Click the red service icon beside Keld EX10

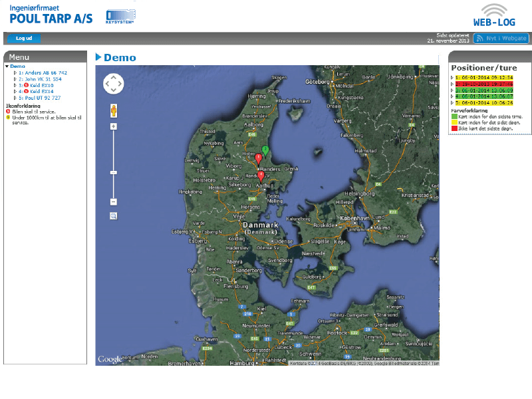(26, 85)
